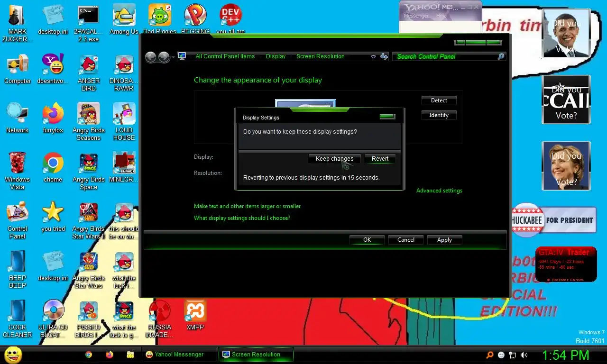Screen dimensions: 607x364
Task: Open ULTRA CD BLOAT desktop icon
Action: pos(53,319)
